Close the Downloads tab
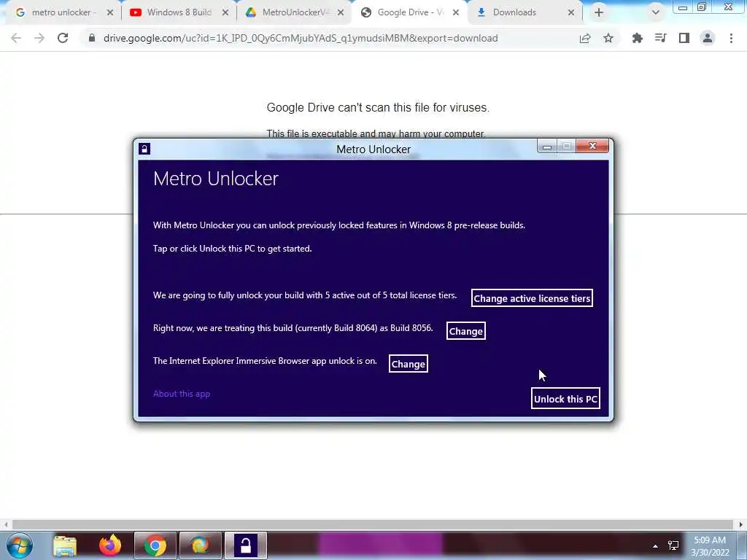Image resolution: width=747 pixels, height=560 pixels. click(571, 12)
